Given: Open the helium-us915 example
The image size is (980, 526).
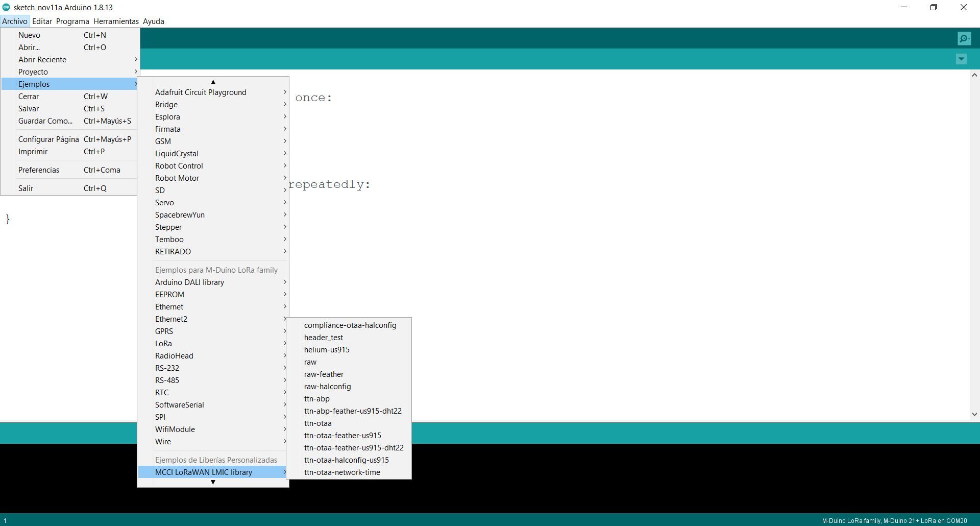Looking at the screenshot, I should [x=327, y=350].
